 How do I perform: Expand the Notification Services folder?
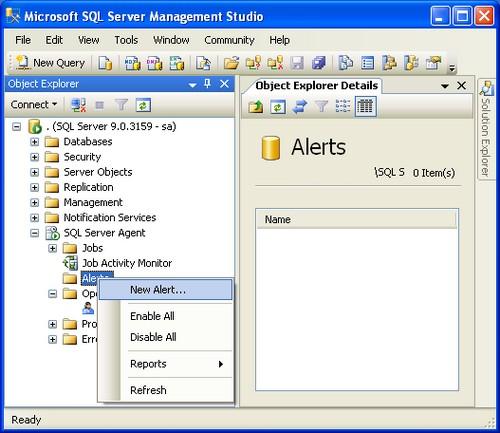pyautogui.click(x=34, y=218)
